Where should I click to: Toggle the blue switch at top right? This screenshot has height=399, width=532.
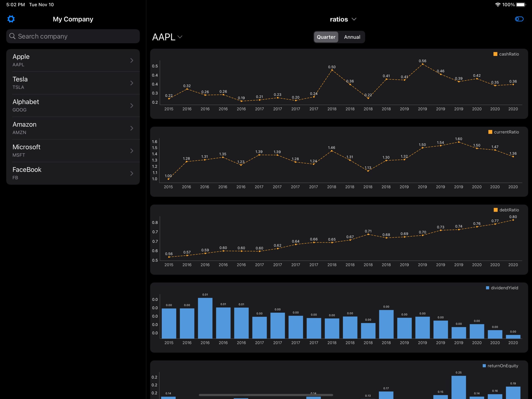(519, 19)
